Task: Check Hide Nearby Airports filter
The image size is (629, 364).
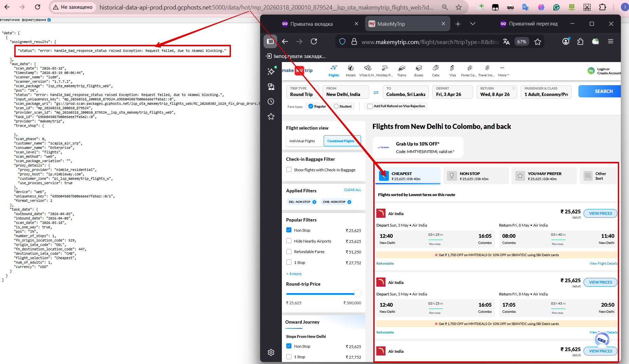Action: pyautogui.click(x=289, y=241)
